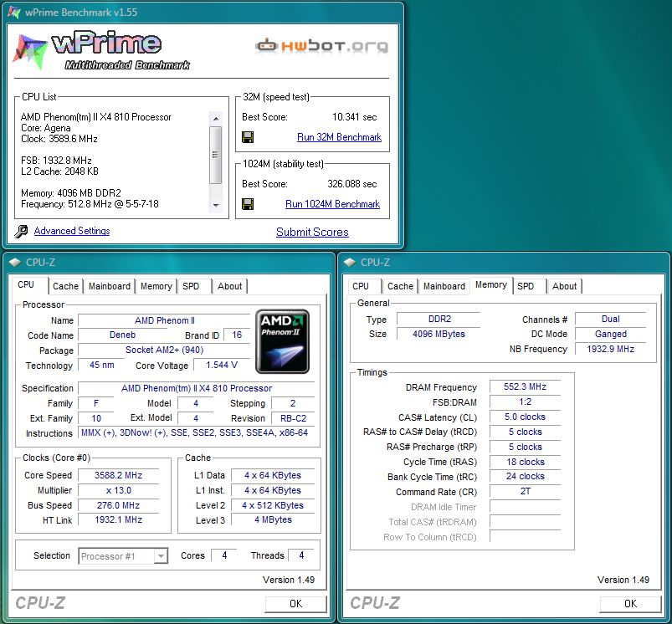This screenshot has height=624, width=672.
Task: Click the empty DRAM Idle Timer field
Action: [x=525, y=507]
